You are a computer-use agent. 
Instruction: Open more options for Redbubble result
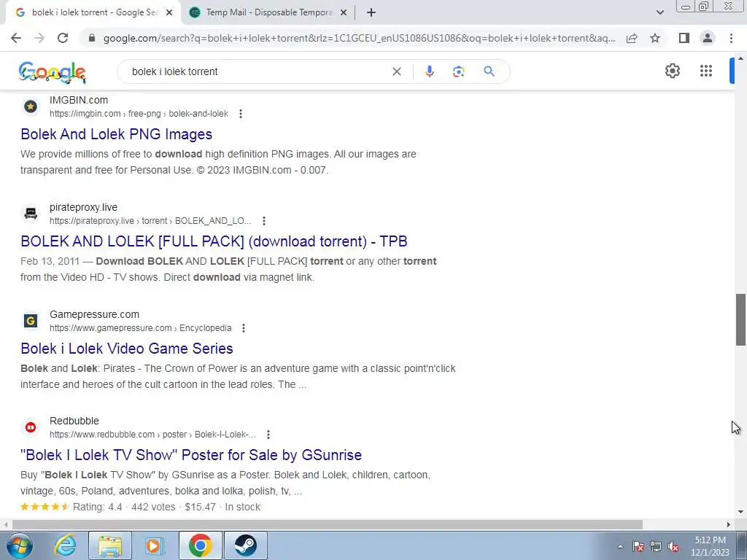coord(268,435)
